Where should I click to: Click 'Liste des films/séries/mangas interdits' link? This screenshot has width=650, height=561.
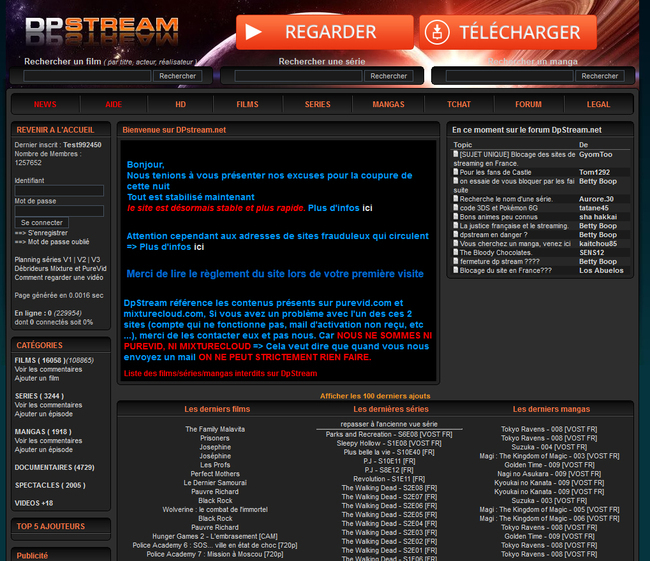[221, 373]
